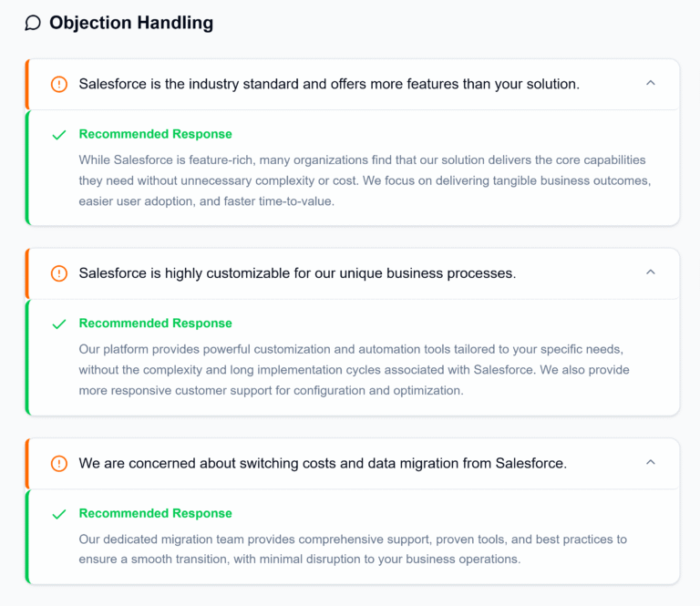Click the checkmark in the third Recommended Response

click(x=59, y=514)
